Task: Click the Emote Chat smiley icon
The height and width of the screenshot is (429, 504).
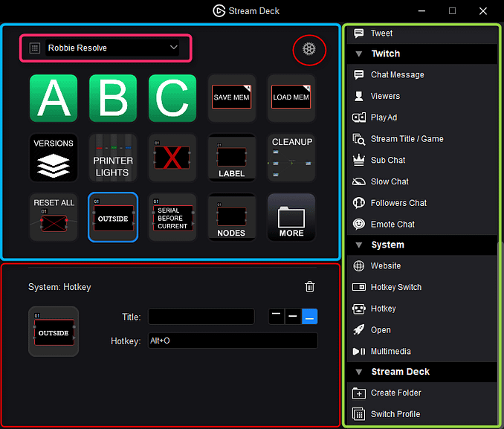Action: (x=359, y=224)
